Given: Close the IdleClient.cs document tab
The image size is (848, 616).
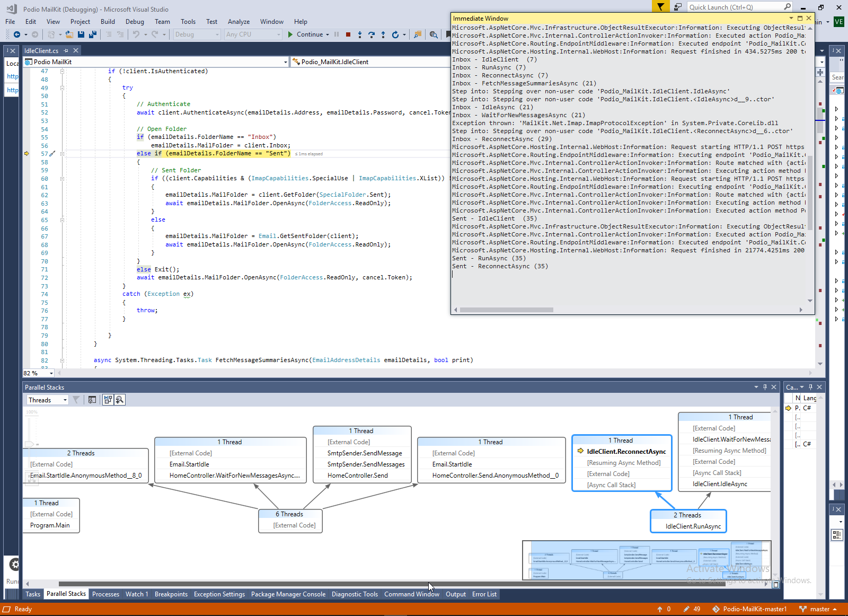Looking at the screenshot, I should [76, 51].
